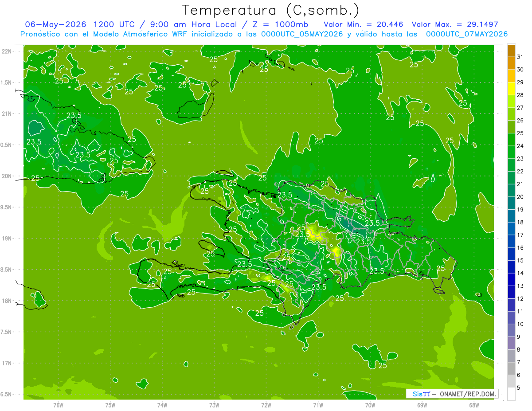Click the orange 31 degree color swatch

coord(511,51)
